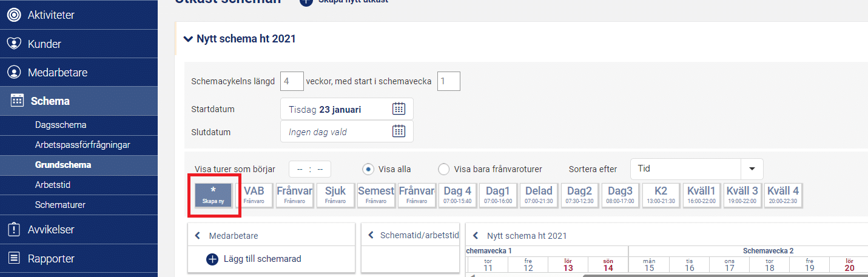Collapse the Medarbetare column panel
The height and width of the screenshot is (277, 868).
tap(198, 236)
